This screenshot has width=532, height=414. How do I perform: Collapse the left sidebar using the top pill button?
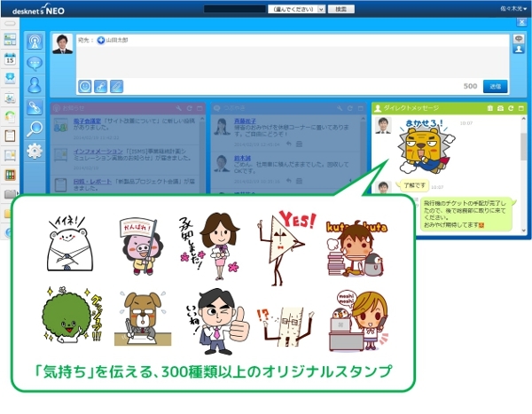(x=10, y=23)
